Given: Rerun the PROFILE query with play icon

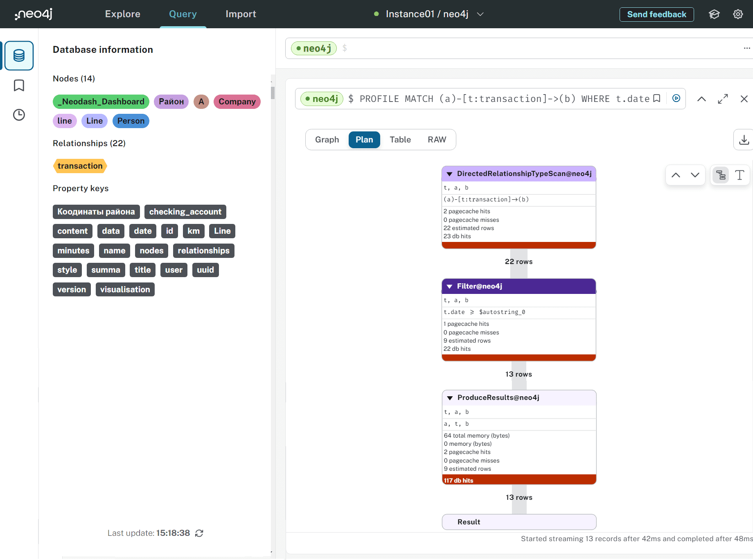Looking at the screenshot, I should pyautogui.click(x=676, y=99).
